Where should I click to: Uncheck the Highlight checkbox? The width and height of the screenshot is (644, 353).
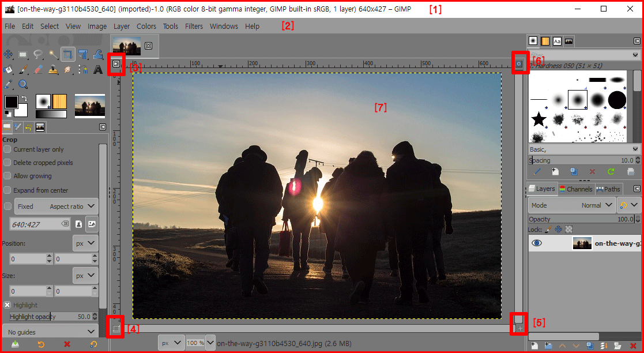pos(7,305)
